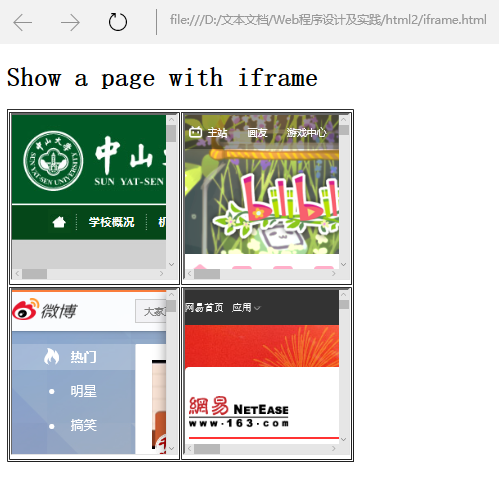Select 明星 category in Weibo sidebar

(x=83, y=391)
